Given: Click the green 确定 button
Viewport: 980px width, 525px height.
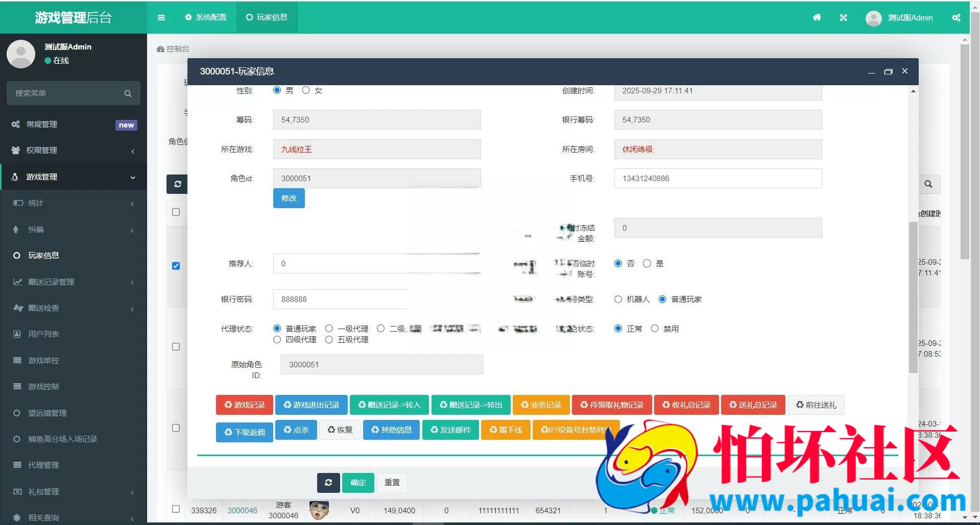Looking at the screenshot, I should click(x=358, y=482).
